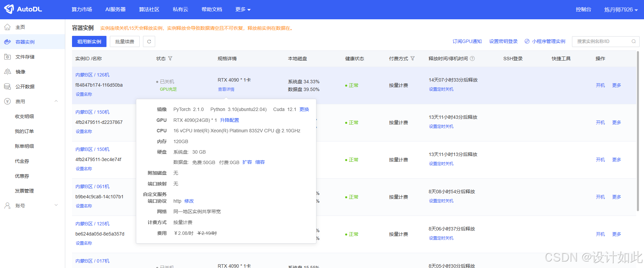Click 开机 for instance 4fb2479511-d2237867

pyautogui.click(x=600, y=122)
